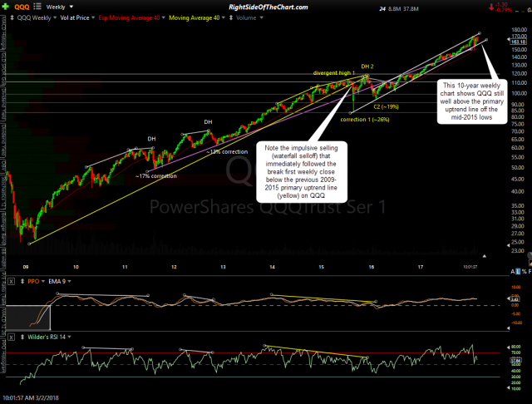Viewport: 532px width, 404px height.
Task: Click the RightSideOfTheChart.com title
Action: point(268,7)
